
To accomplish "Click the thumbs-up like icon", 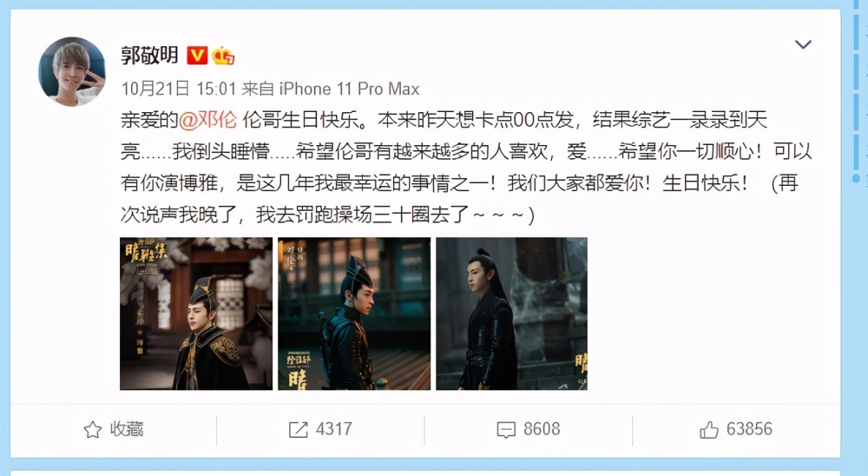I will [708, 429].
